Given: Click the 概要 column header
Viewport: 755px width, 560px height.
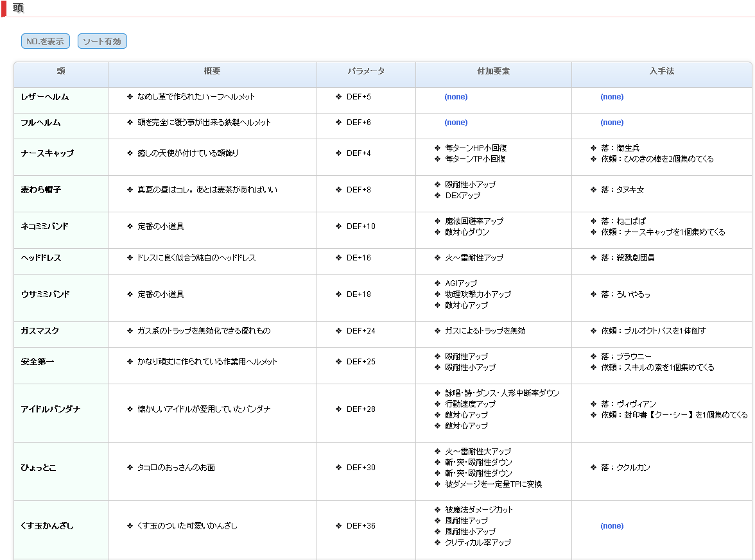Looking at the screenshot, I should (x=212, y=72).
